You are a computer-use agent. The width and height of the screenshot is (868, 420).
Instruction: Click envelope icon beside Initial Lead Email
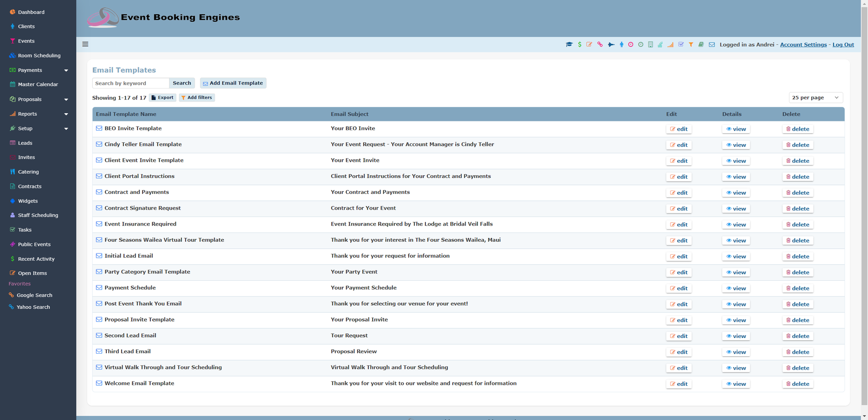[x=99, y=256]
